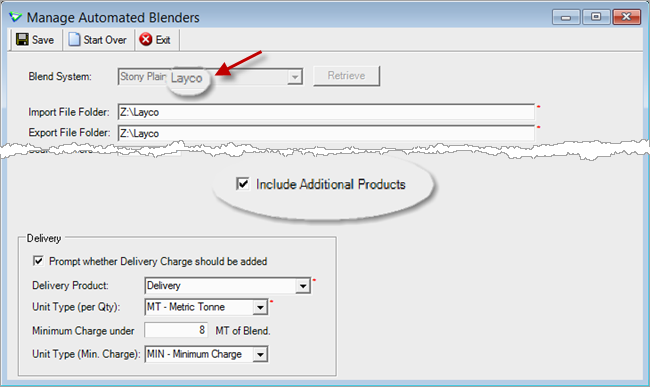
Task: Click Start Over in the toolbar
Action: [98, 40]
